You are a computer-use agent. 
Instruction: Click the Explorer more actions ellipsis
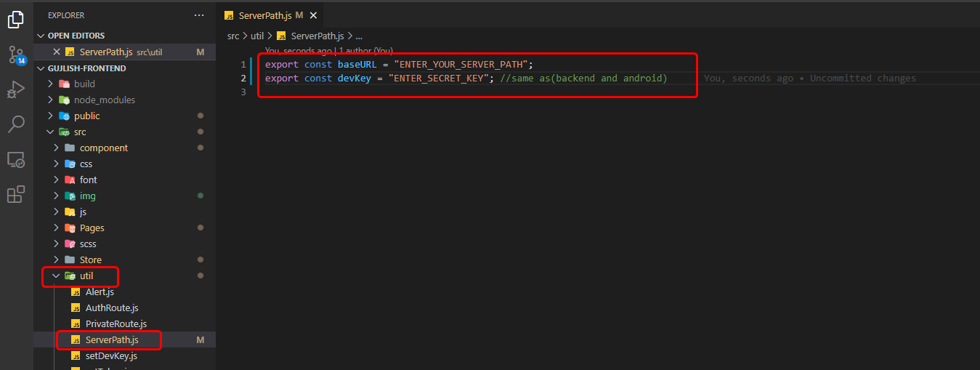199,15
